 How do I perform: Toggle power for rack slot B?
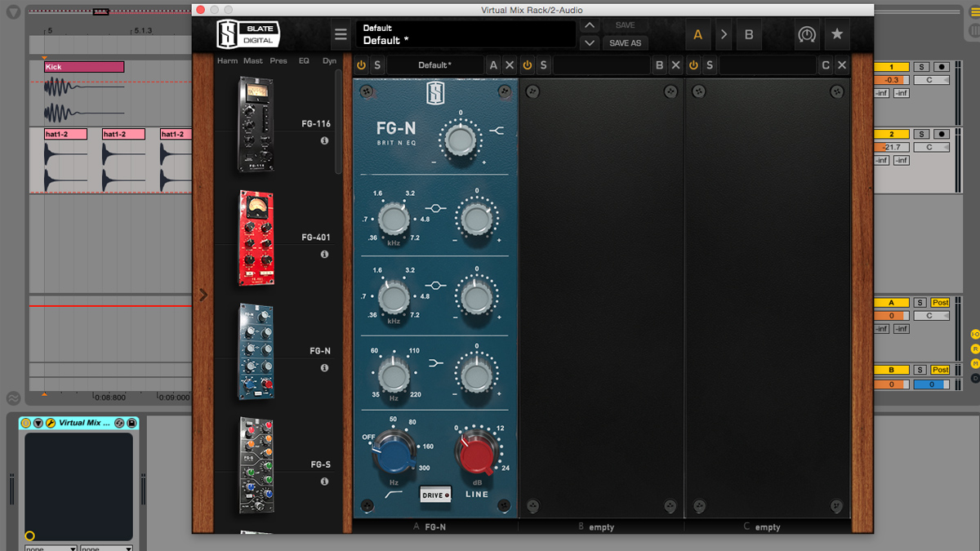pyautogui.click(x=528, y=65)
